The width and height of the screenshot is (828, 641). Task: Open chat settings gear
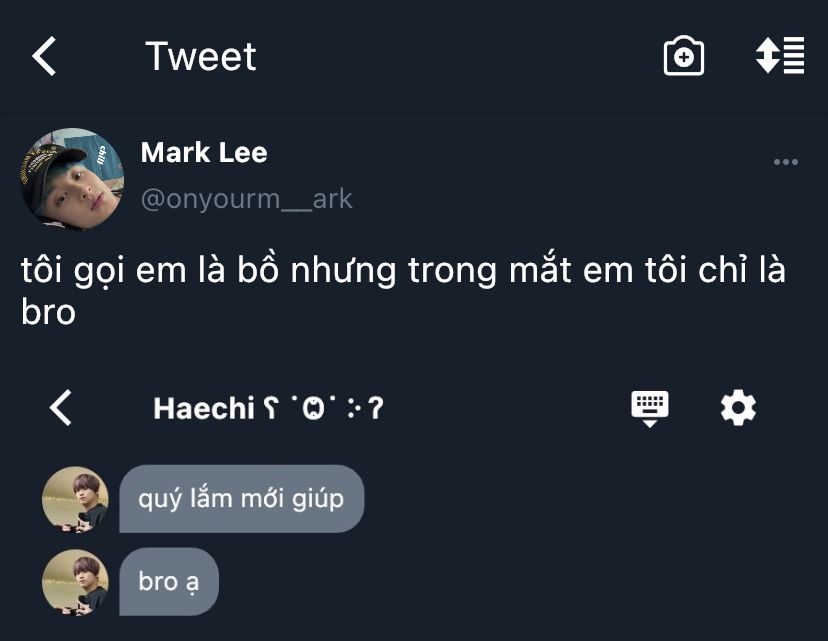[738, 408]
